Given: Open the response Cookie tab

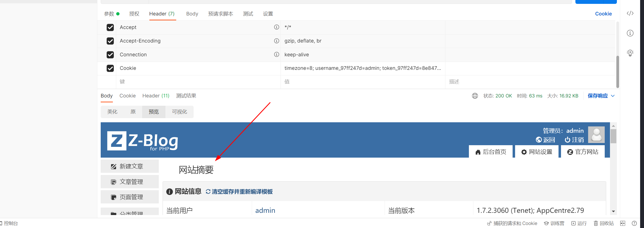Looking at the screenshot, I should point(128,96).
